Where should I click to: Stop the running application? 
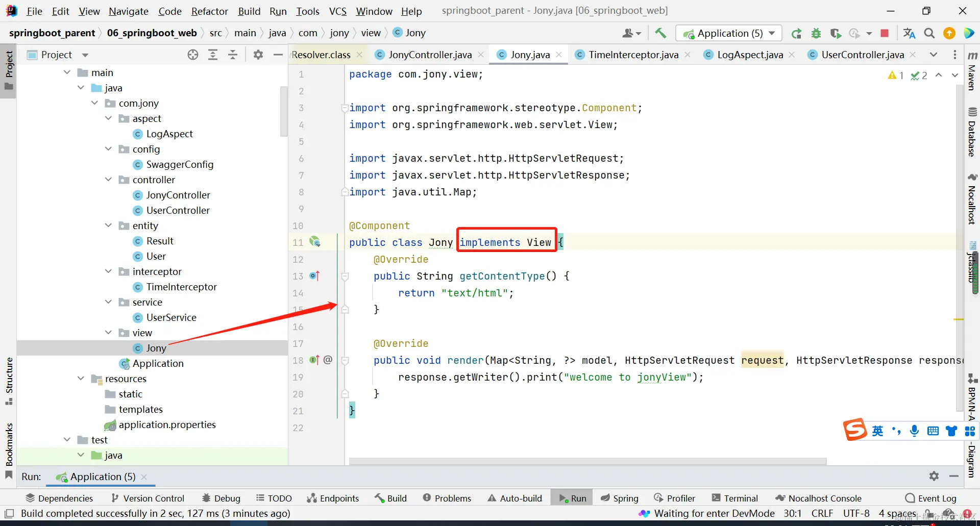885,33
